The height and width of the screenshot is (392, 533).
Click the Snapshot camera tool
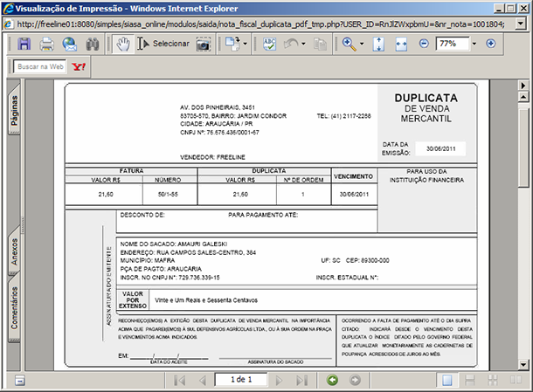pos(203,44)
